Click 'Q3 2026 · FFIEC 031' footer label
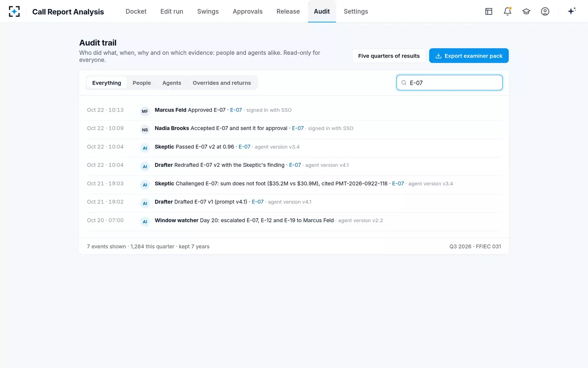588x368 pixels. point(475,247)
